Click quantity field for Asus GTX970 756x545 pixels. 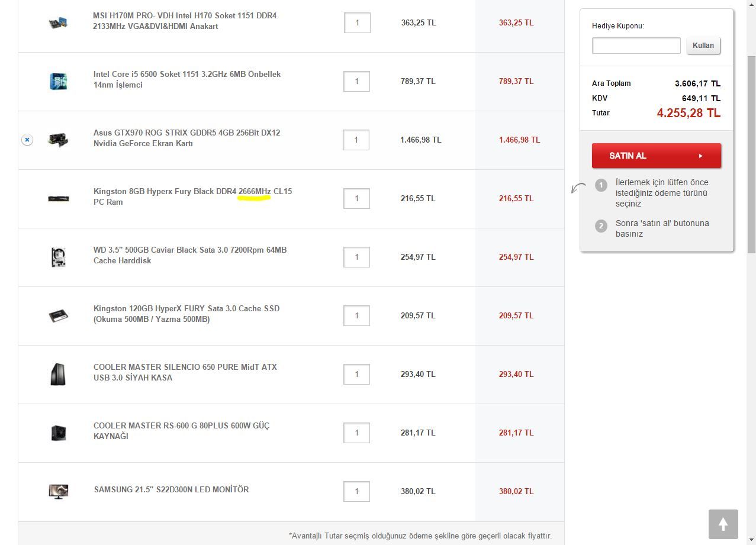pos(356,140)
